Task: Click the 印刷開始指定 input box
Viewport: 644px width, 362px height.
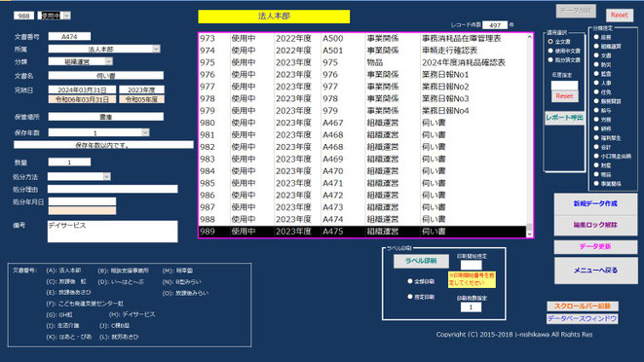Action: 472,265
